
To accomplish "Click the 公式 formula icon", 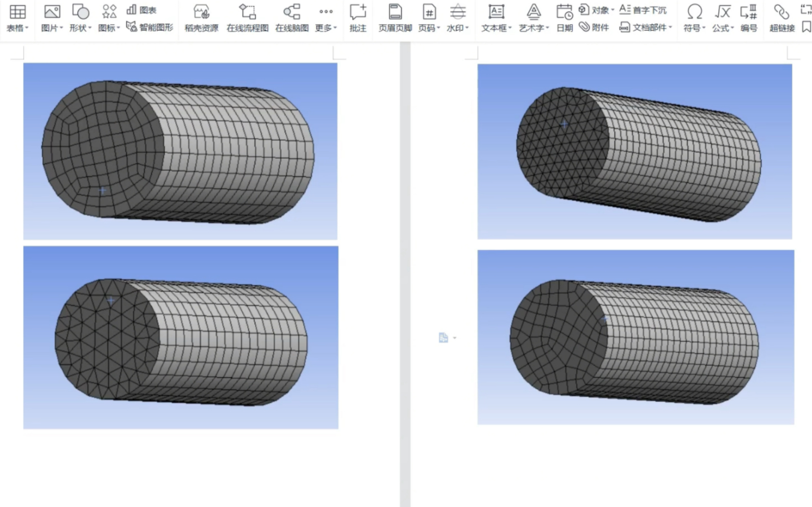I will [723, 11].
